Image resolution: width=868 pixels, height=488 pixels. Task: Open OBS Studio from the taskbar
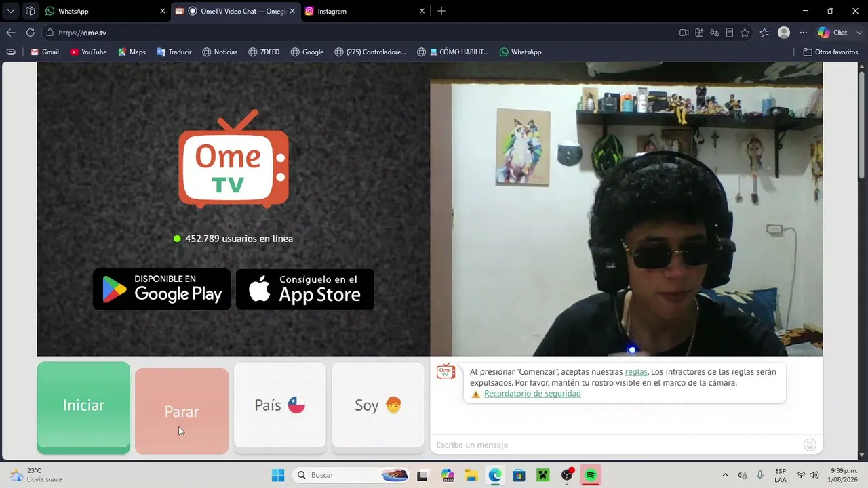pos(567,475)
